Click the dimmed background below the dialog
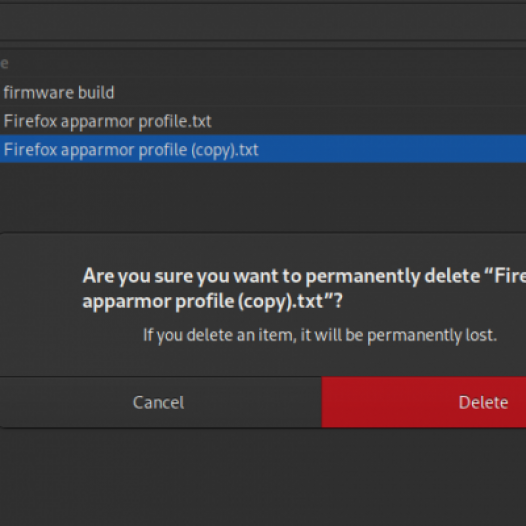Screen dimensions: 526x526 (x=263, y=476)
